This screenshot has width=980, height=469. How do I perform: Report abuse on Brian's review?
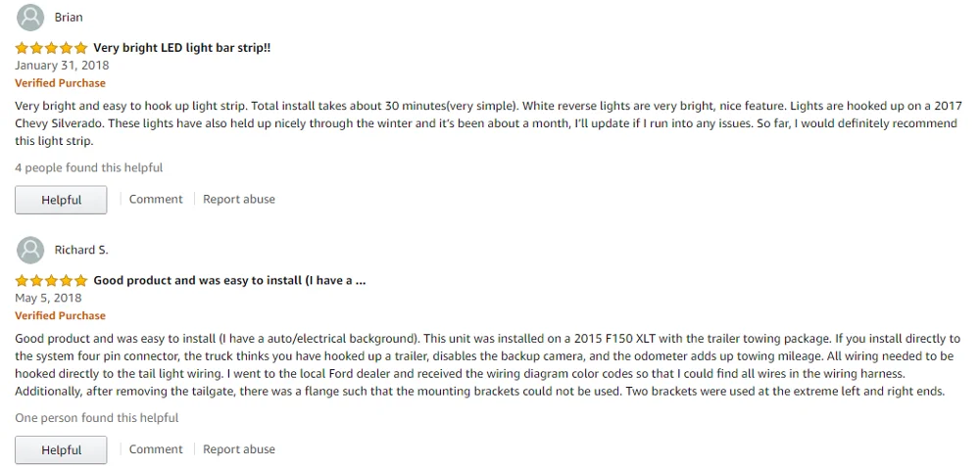[239, 199]
